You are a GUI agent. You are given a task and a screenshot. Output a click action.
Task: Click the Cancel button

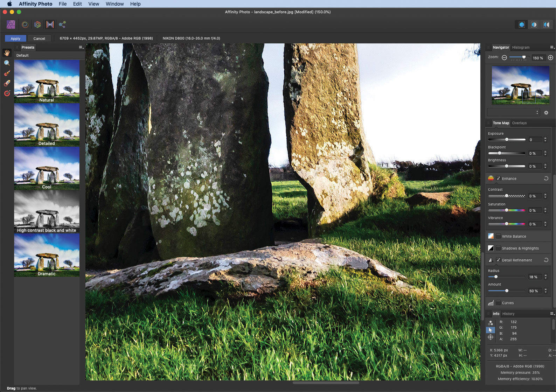pos(39,38)
